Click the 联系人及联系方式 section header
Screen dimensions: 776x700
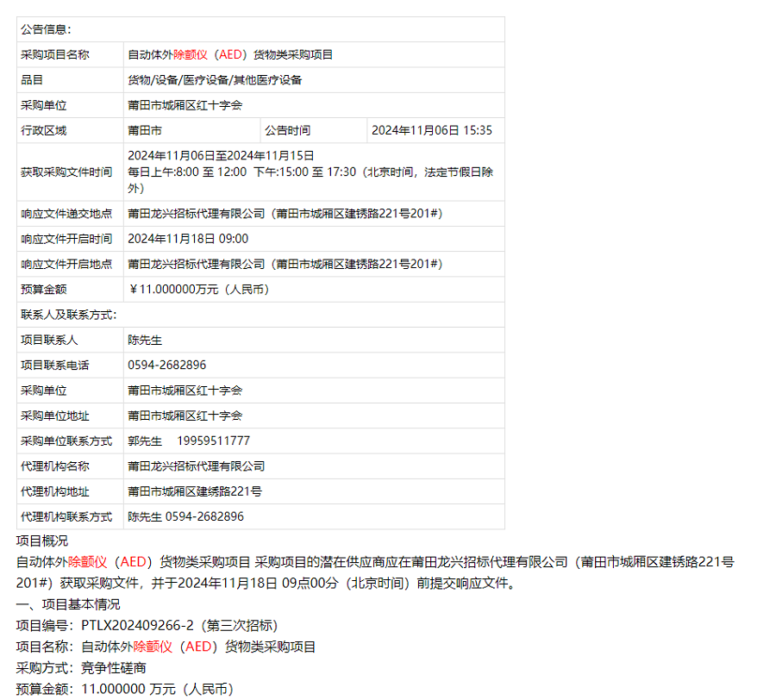click(69, 315)
